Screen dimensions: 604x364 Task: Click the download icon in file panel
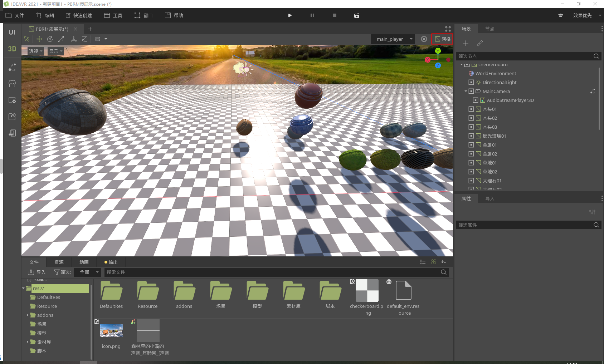coord(444,262)
